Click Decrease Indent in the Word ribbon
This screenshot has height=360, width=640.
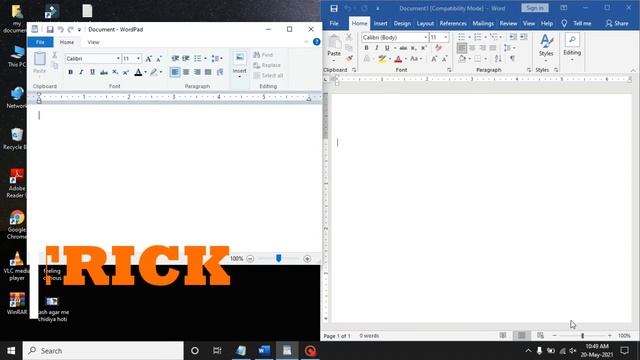(513, 37)
